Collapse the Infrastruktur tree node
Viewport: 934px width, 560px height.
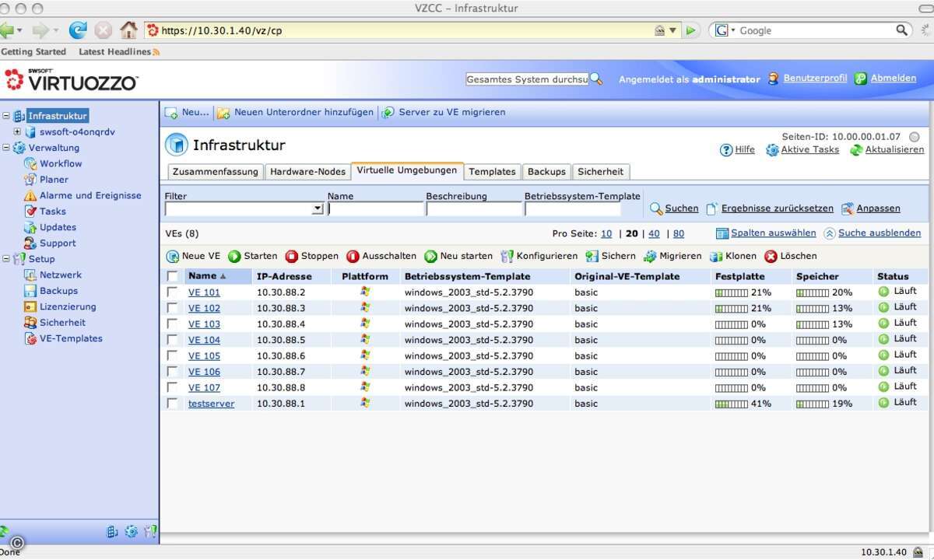6,116
